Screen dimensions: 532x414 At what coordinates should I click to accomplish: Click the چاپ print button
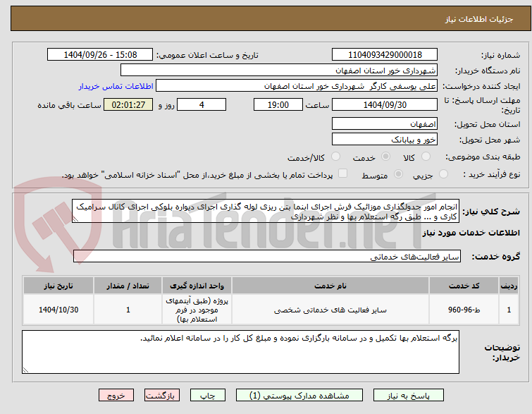click(x=208, y=396)
